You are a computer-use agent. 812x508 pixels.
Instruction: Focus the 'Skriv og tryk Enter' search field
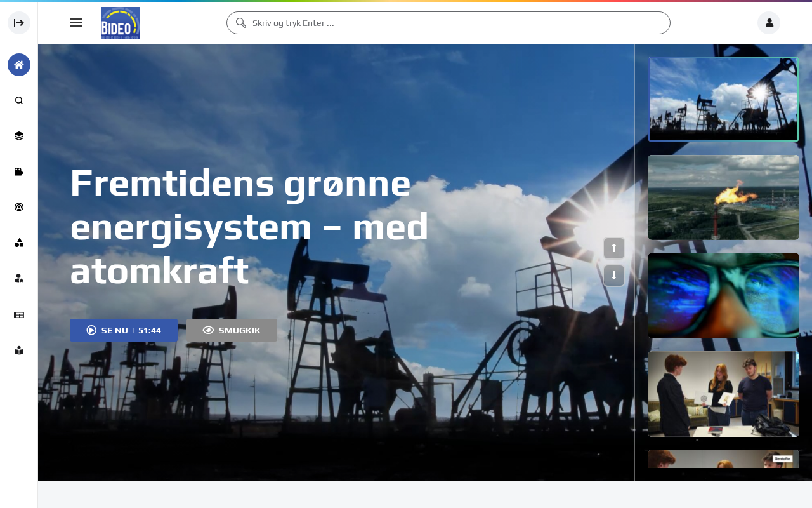[x=449, y=23]
